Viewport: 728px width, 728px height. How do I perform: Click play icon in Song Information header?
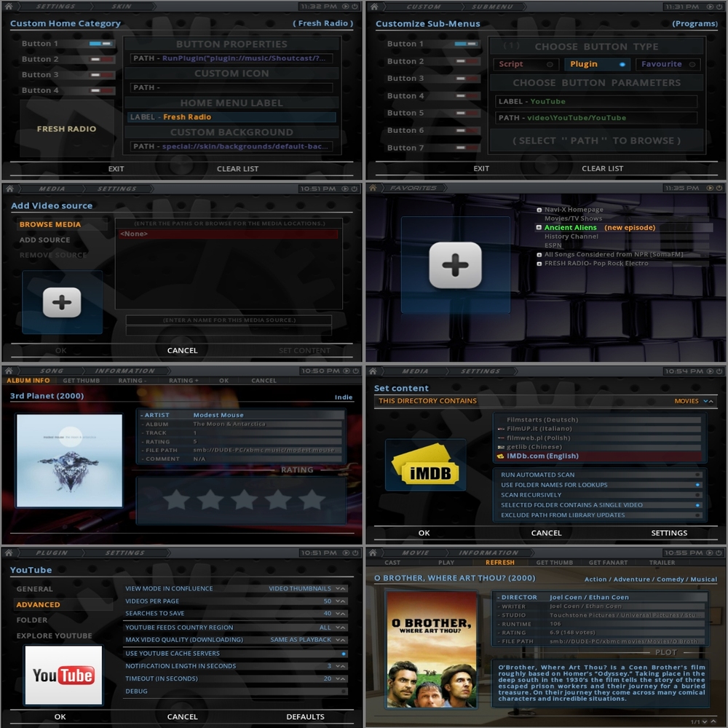pyautogui.click(x=346, y=371)
